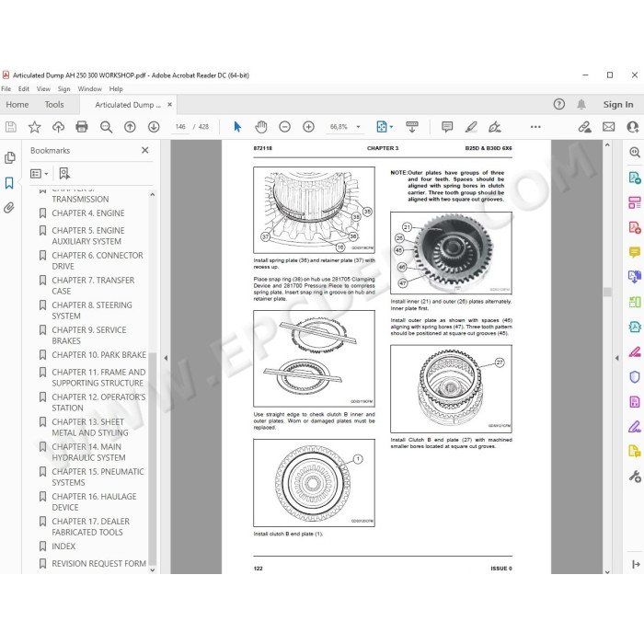Viewport: 644px width, 644px height.
Task: Click the Save file icon
Action: tap(11, 127)
